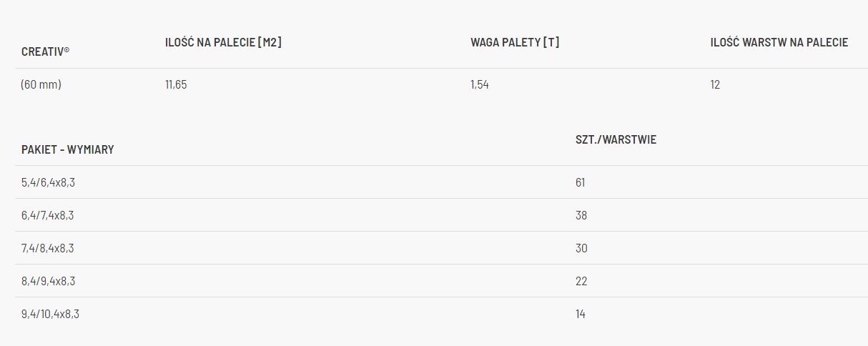Click the 61 pieces per layer value

point(581,182)
